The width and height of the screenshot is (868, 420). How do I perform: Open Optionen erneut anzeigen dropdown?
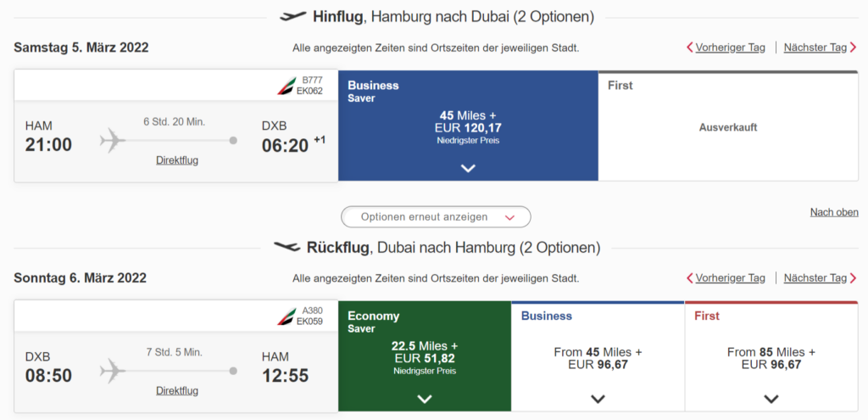(x=436, y=216)
